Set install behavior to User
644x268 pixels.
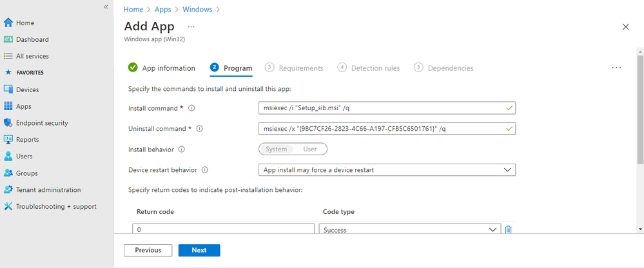click(x=310, y=149)
